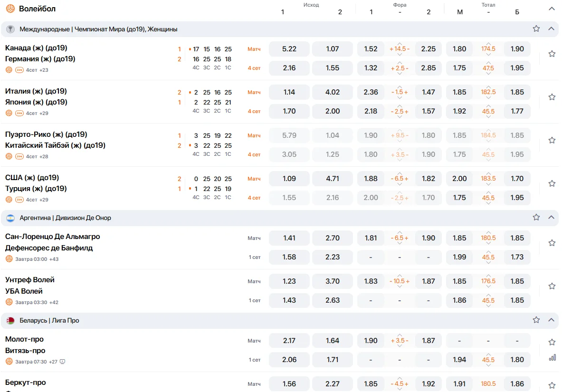
Task: Click the Argentina flag icon of Дивизион Де Онор
Action: [10, 218]
